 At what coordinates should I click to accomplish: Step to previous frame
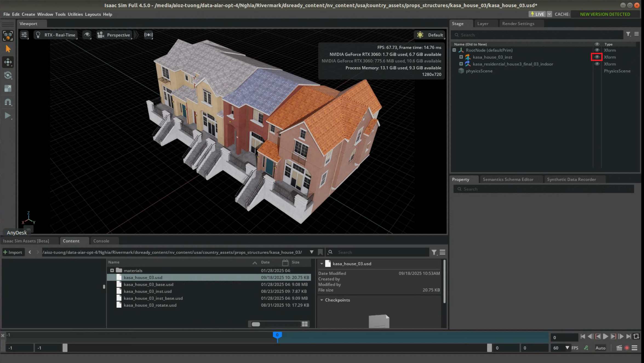tap(590, 337)
